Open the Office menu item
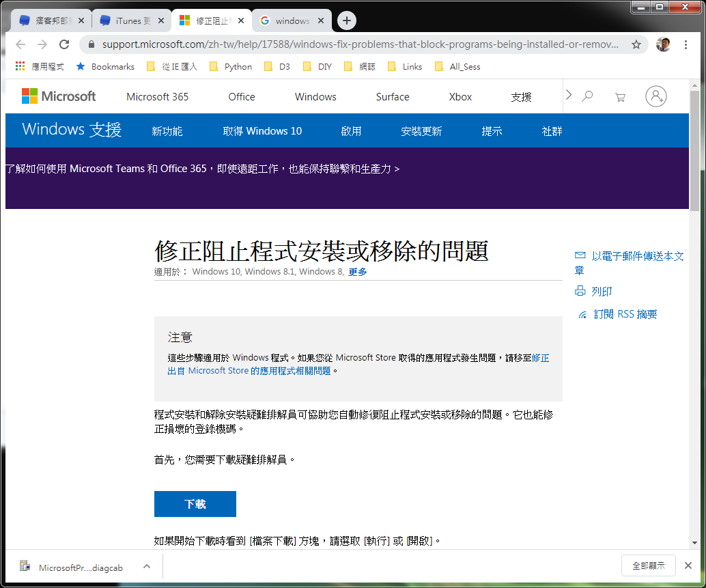706x588 pixels. pyautogui.click(x=241, y=97)
